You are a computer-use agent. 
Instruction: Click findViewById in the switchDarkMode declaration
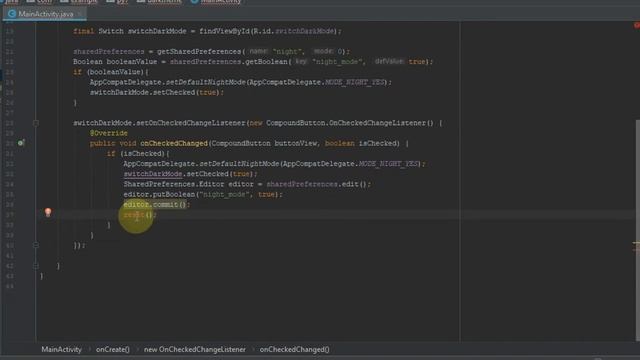224,31
